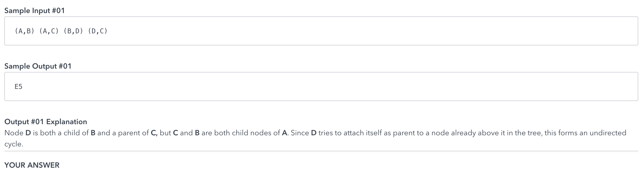Click the word 'undirected' in explanation
Image resolution: width=644 pixels, height=172 pixels.
(608, 133)
